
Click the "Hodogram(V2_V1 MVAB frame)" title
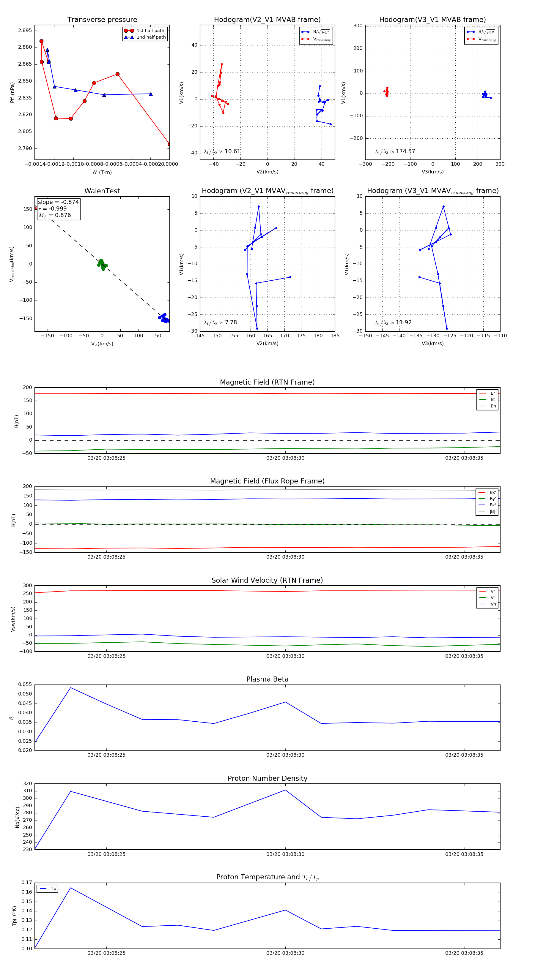coord(267,20)
